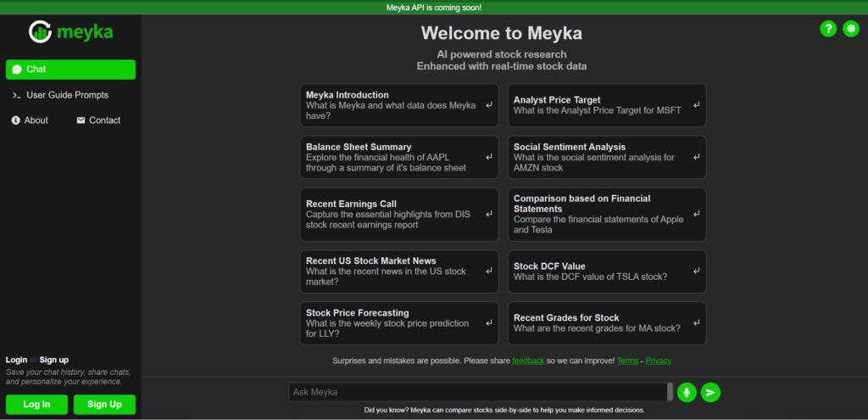868x420 pixels.
Task: Click the terminal icon beside User Guide Prompts
Action: point(17,95)
